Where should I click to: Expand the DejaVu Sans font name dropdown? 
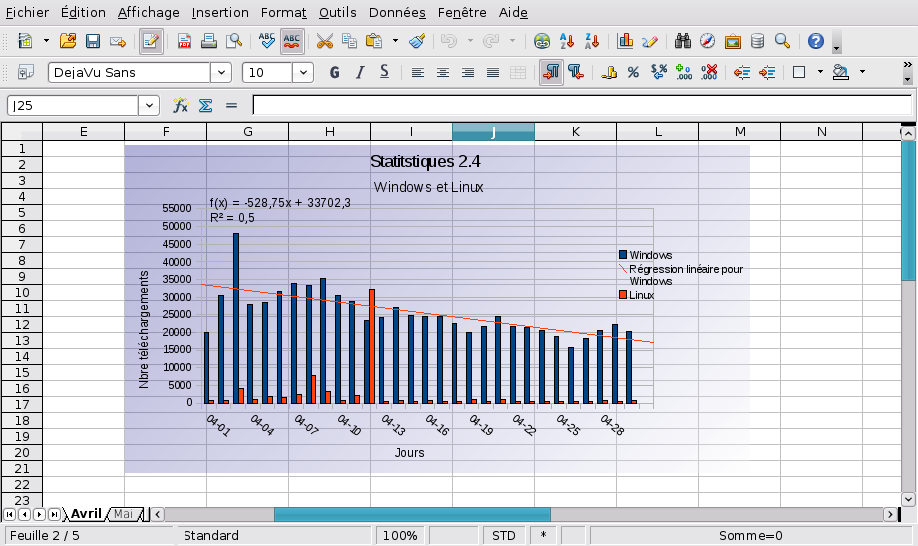coord(221,73)
